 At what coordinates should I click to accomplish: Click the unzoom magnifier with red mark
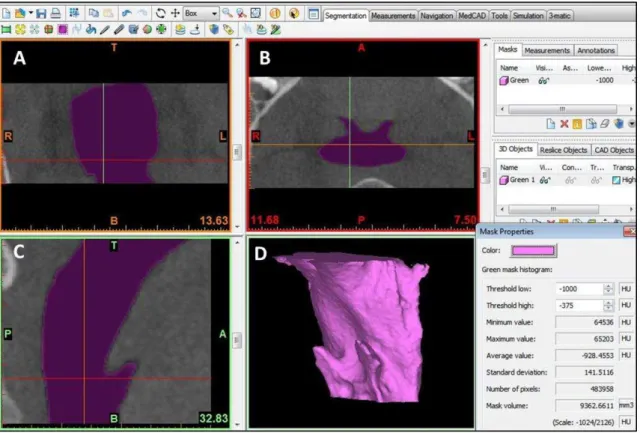[241, 13]
